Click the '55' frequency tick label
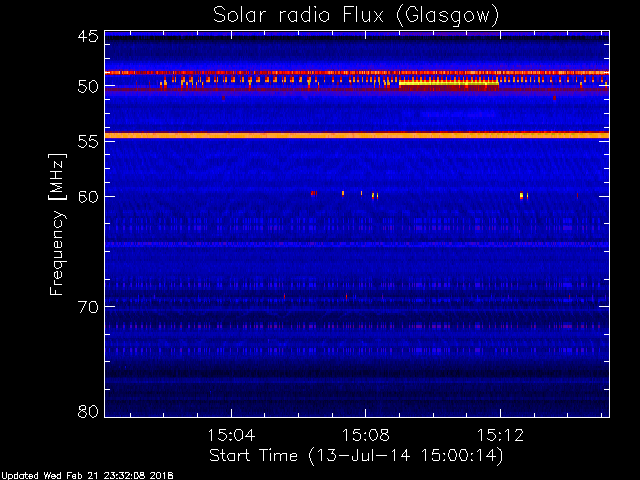640x480 pixels. point(88,142)
